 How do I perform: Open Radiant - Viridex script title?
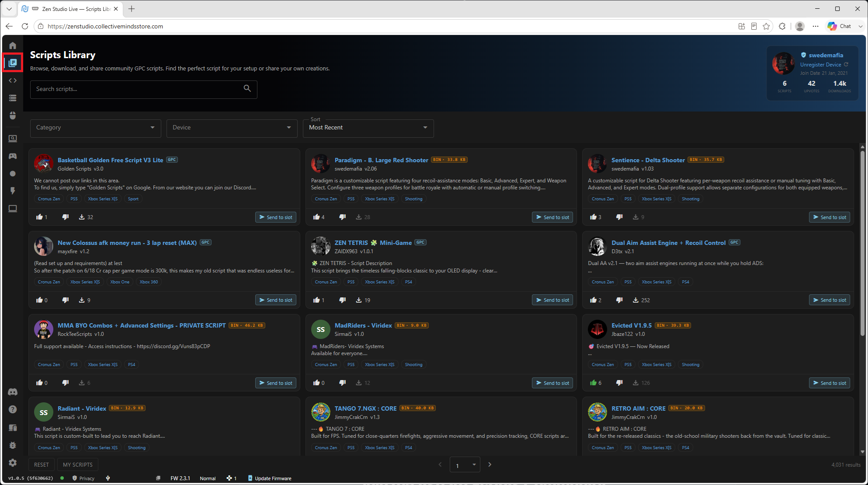82,408
